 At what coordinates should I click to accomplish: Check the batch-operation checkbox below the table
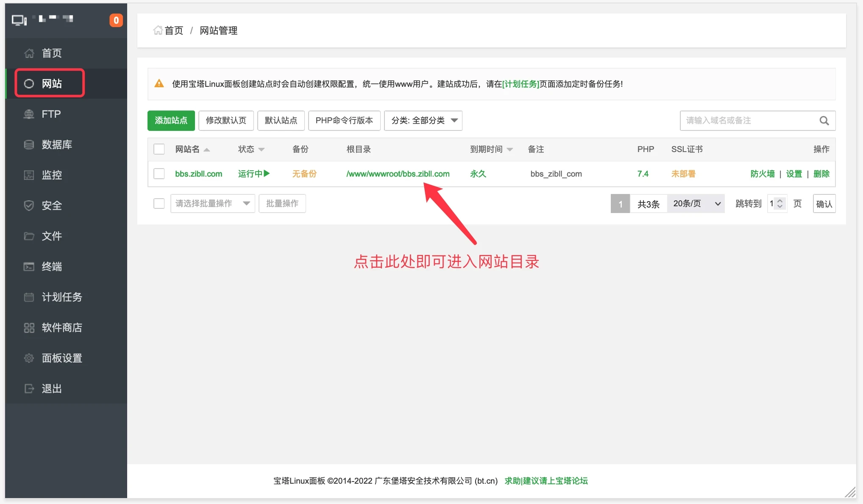159,203
